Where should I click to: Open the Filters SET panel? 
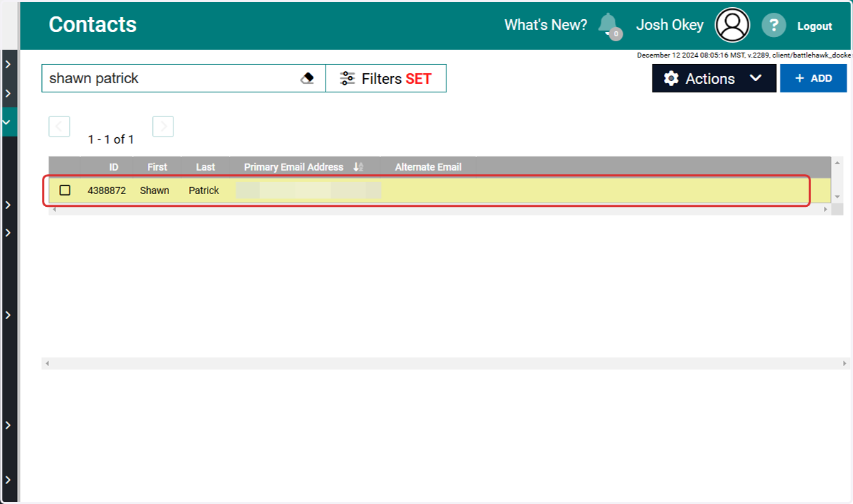pos(386,78)
